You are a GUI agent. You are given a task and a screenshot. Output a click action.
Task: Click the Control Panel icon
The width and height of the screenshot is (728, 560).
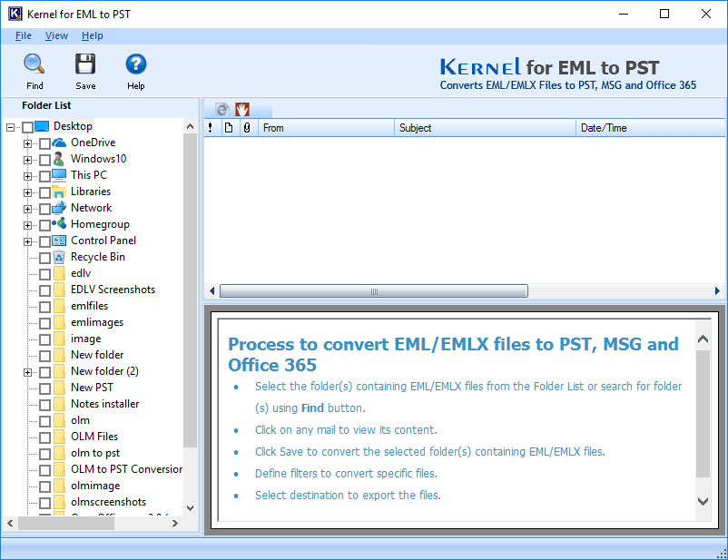(59, 241)
